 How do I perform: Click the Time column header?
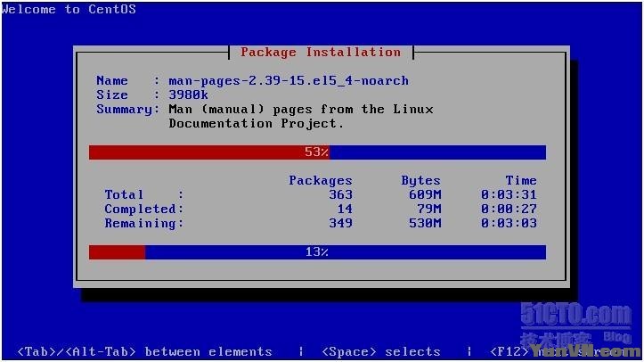click(521, 181)
